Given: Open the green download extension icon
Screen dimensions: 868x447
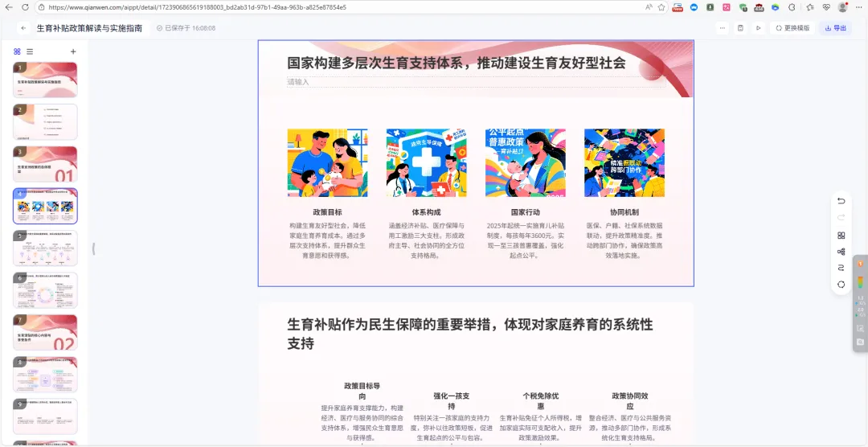Looking at the screenshot, I should click(x=710, y=7).
